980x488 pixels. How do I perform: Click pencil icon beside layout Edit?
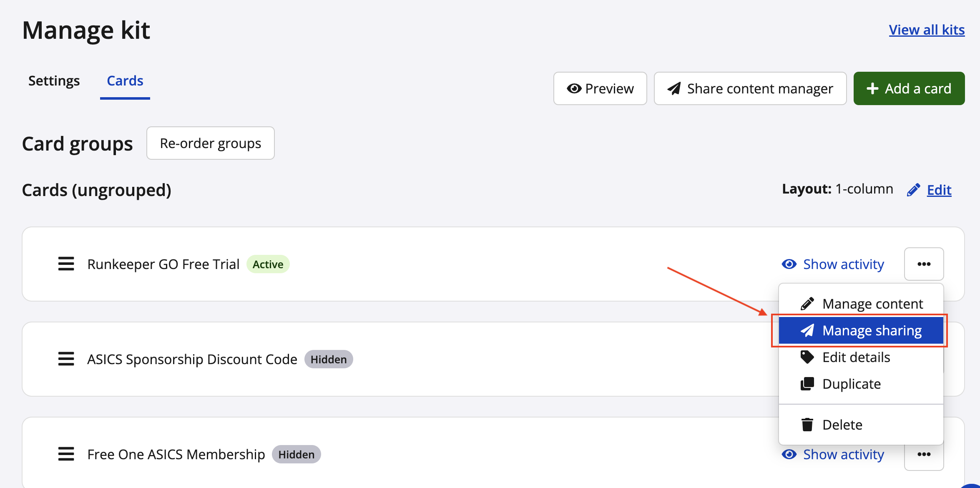click(x=913, y=190)
